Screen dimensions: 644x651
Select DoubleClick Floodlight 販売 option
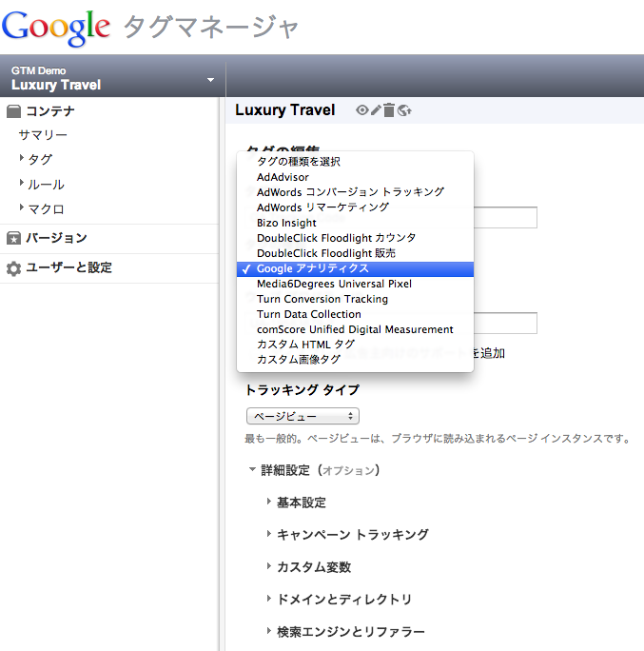pyautogui.click(x=355, y=253)
